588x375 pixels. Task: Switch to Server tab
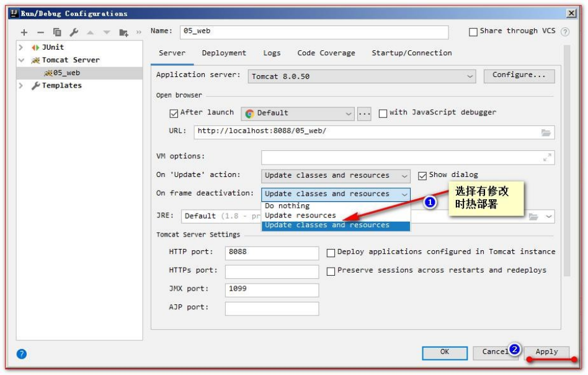point(172,53)
